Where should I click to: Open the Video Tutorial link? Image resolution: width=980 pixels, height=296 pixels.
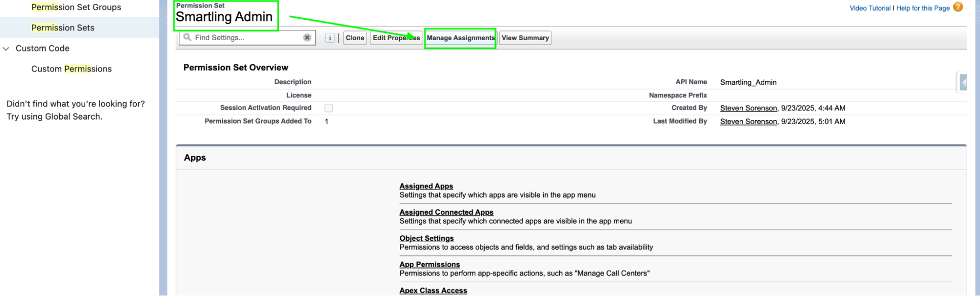(x=870, y=8)
